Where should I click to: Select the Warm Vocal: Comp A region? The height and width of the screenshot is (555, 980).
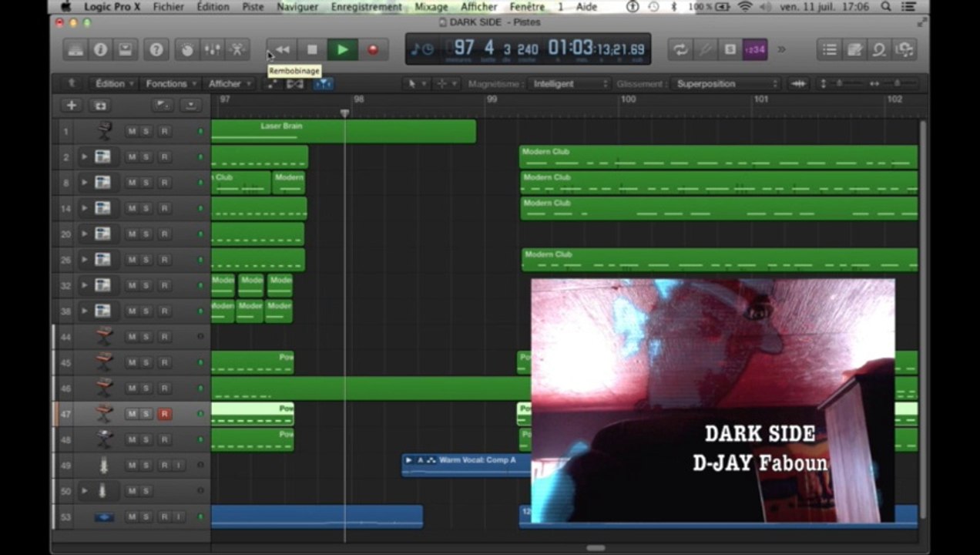tap(467, 466)
